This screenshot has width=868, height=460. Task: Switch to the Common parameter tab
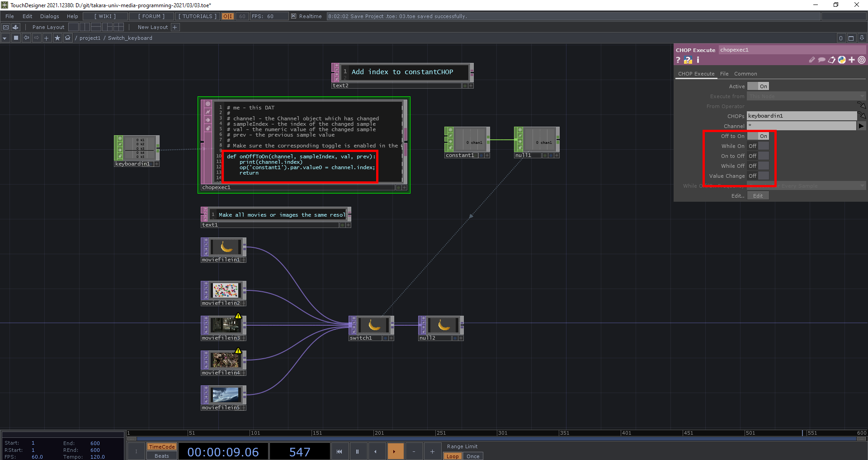tap(745, 74)
